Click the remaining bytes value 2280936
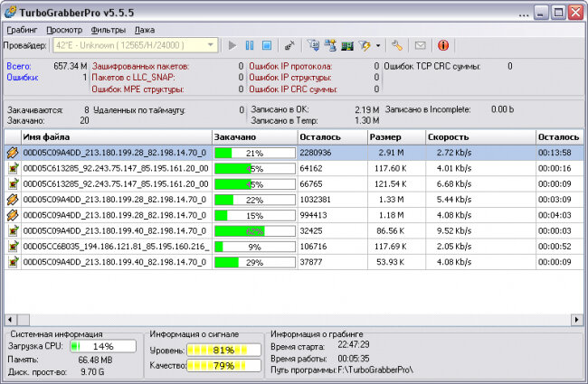The width and height of the screenshot is (588, 384). click(316, 153)
